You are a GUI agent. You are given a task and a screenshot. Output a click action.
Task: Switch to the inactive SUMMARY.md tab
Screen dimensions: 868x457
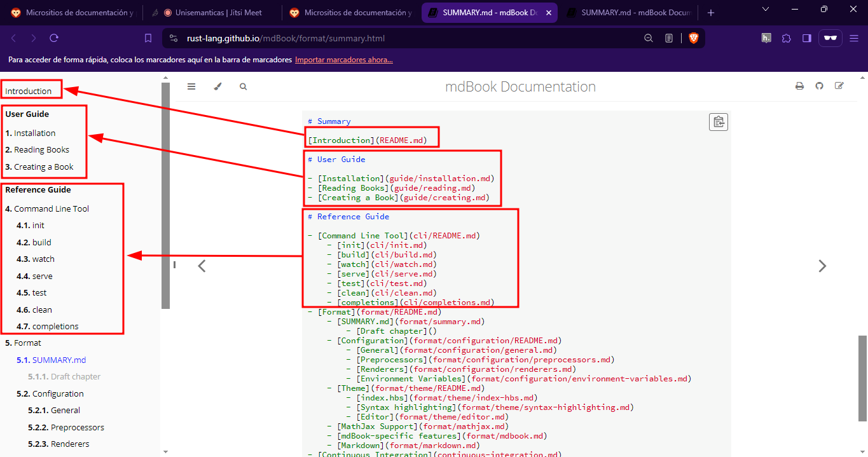tap(628, 13)
